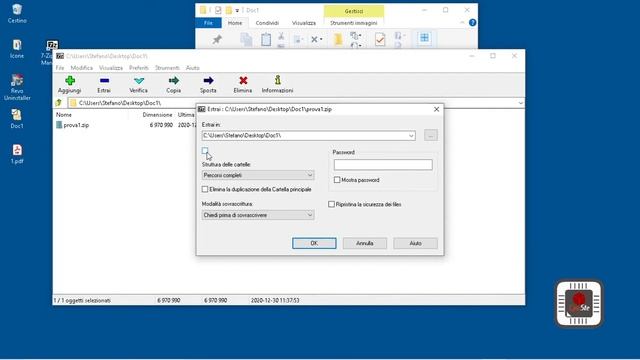Click the Elimina red X toolbar icon
Image resolution: width=640 pixels, height=360 pixels.
pyautogui.click(x=243, y=80)
